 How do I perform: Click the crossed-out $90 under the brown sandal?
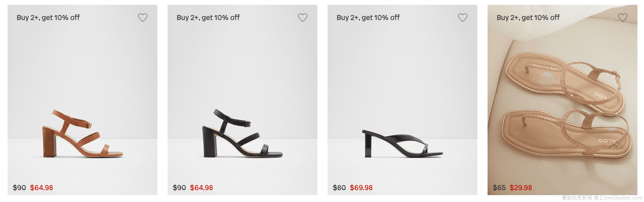[19, 188]
